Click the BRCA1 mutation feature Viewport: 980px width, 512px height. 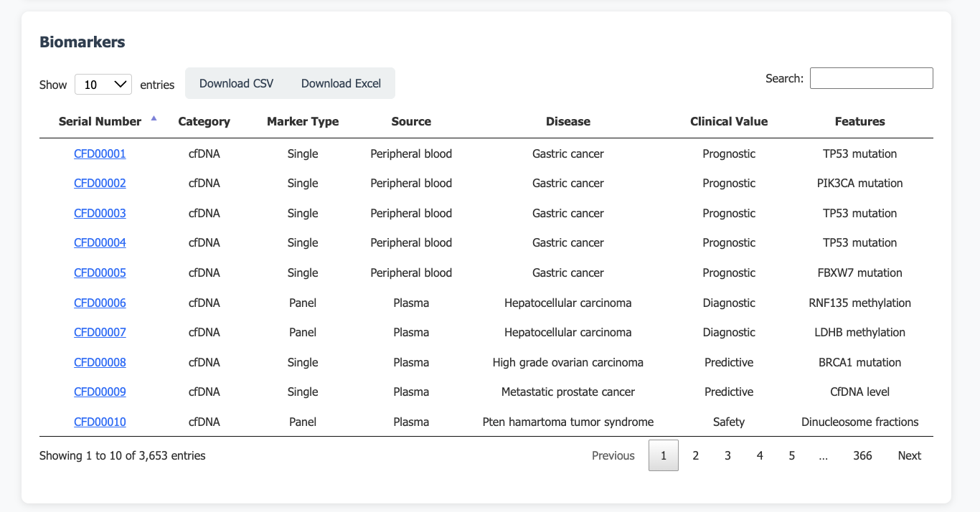pos(860,362)
